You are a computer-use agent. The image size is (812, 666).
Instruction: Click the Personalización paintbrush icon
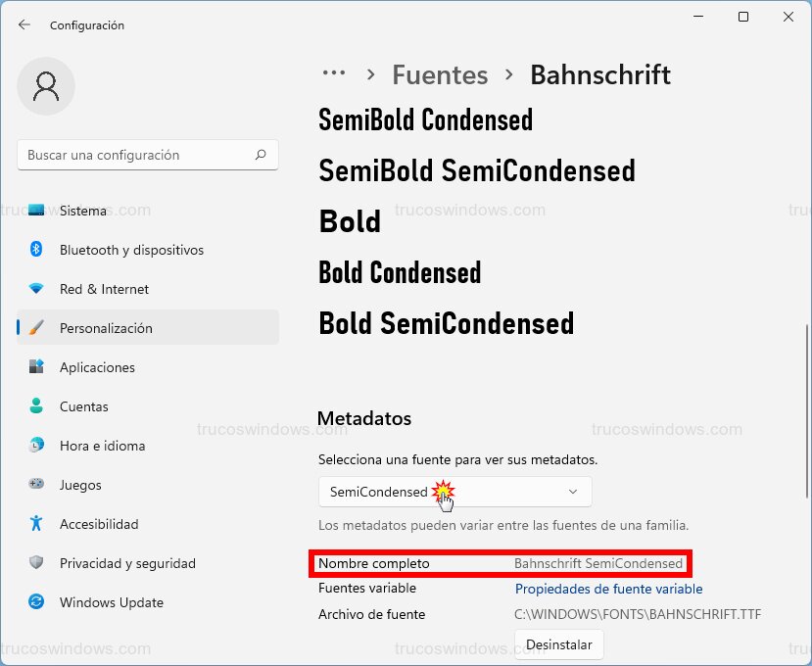(36, 328)
